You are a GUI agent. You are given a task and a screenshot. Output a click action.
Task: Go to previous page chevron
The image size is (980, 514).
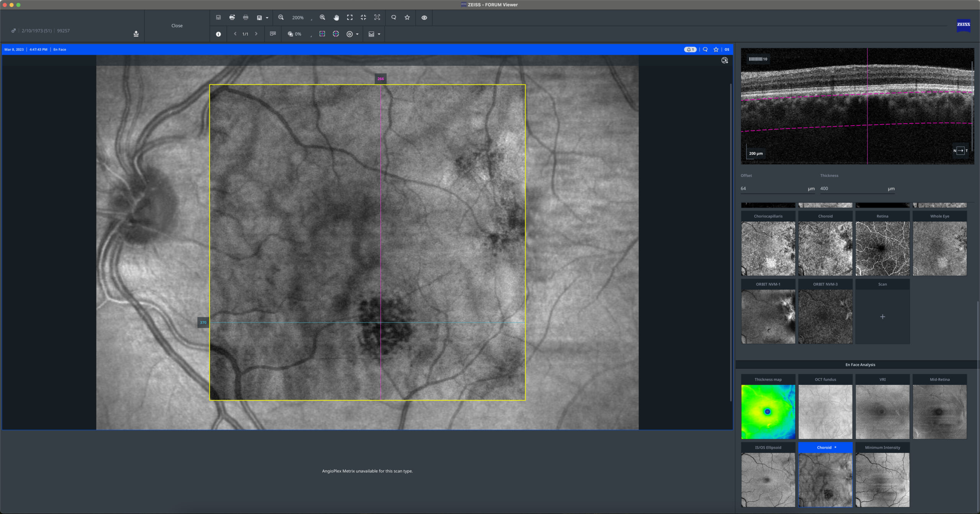tap(235, 34)
